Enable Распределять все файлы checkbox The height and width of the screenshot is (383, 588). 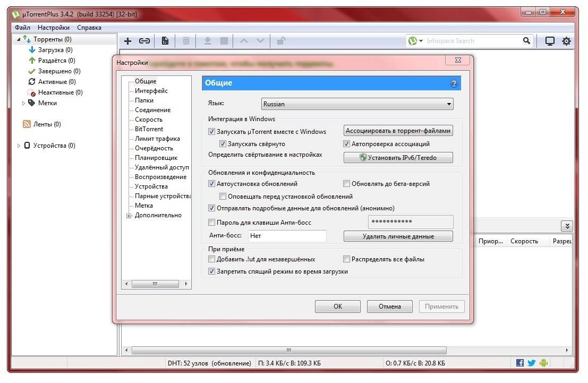tap(346, 259)
